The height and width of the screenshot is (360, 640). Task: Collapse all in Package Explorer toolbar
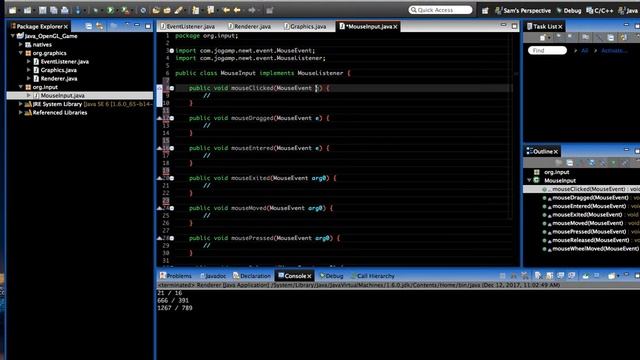pos(89,27)
